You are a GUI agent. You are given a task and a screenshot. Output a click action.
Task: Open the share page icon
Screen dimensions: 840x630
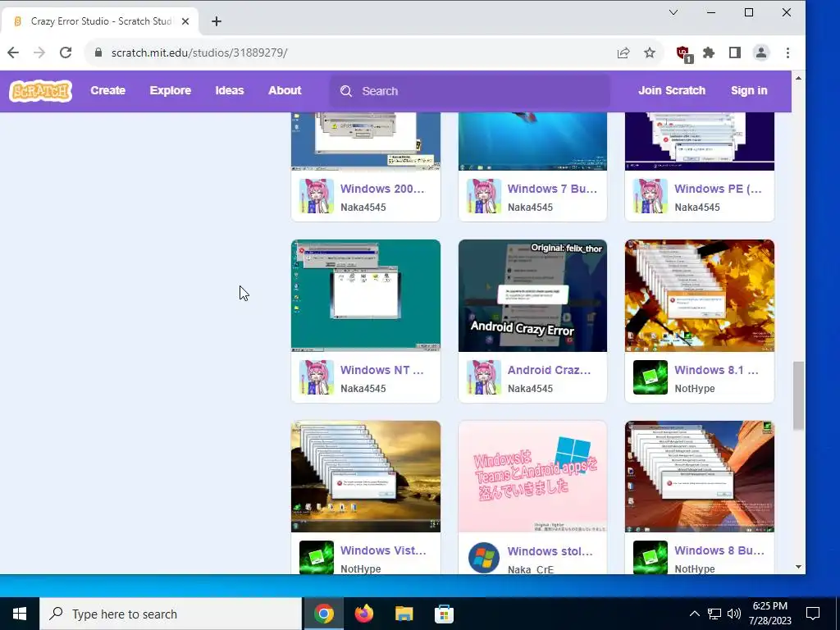623,52
